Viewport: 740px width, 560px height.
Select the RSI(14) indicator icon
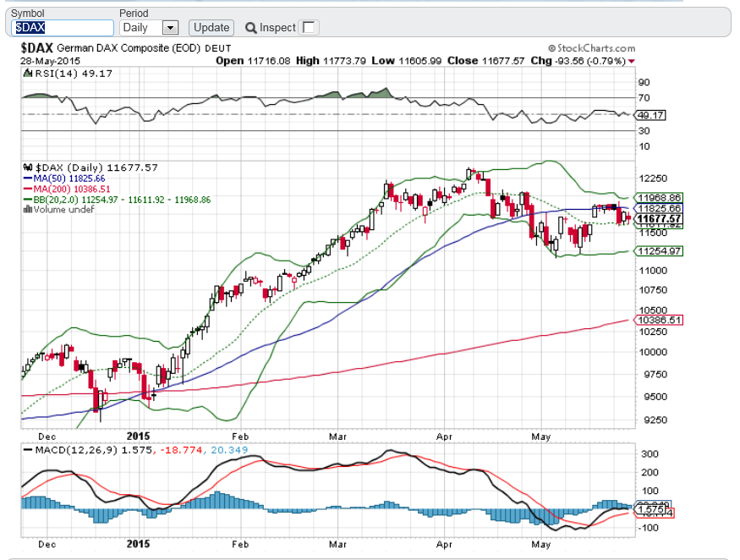[27, 73]
